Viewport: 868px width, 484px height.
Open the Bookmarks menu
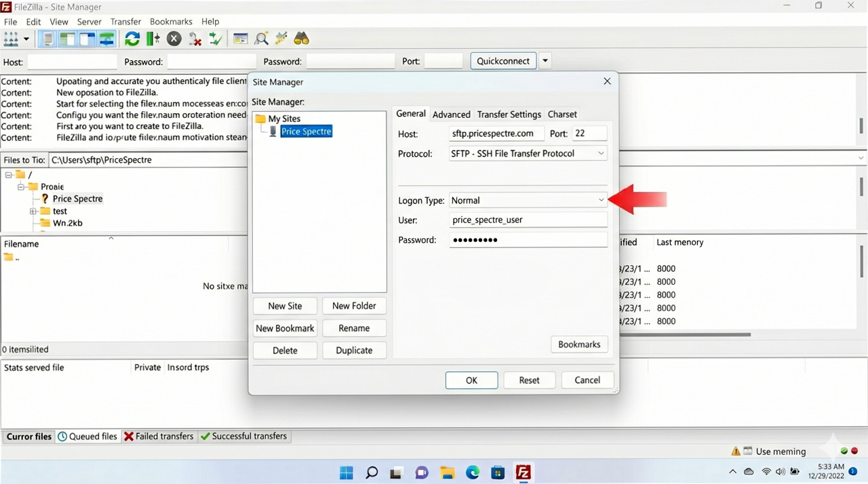[x=171, y=21]
